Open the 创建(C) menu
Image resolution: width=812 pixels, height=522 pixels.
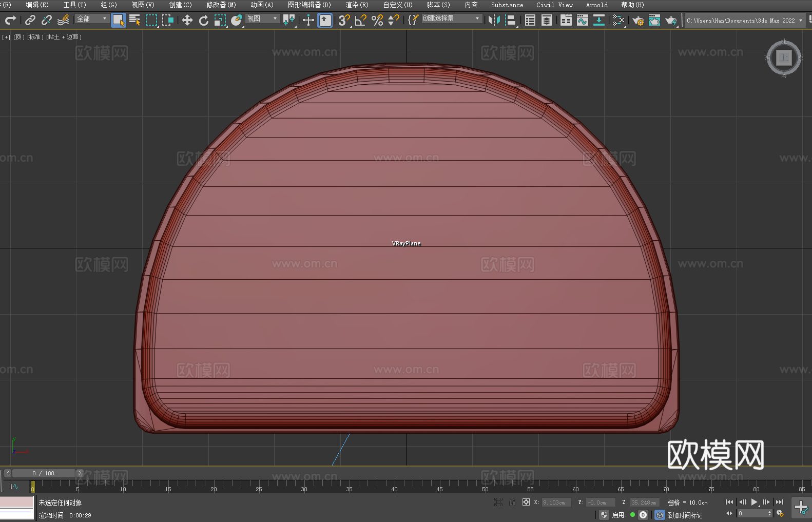[180, 5]
